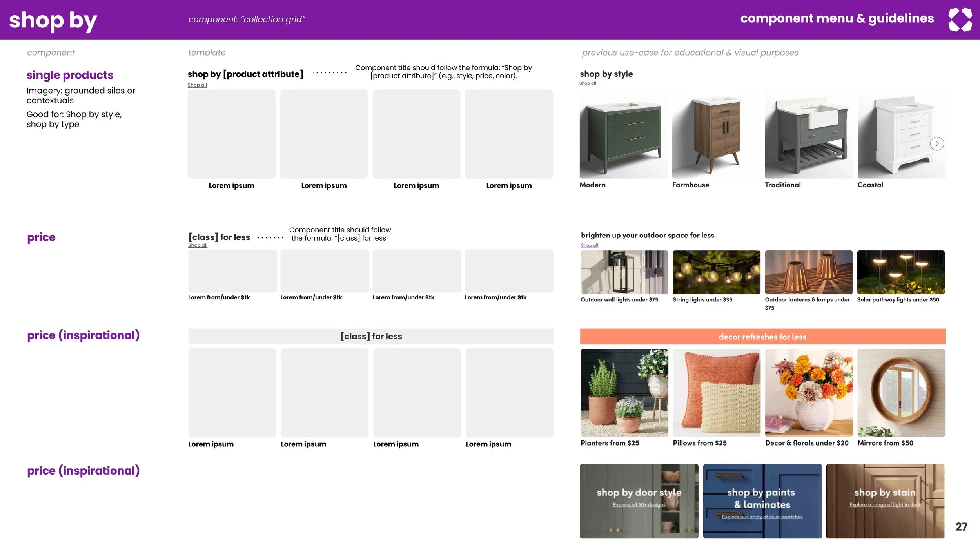Open Pillows from $25 image
This screenshot has width=980, height=551.
pyautogui.click(x=716, y=393)
